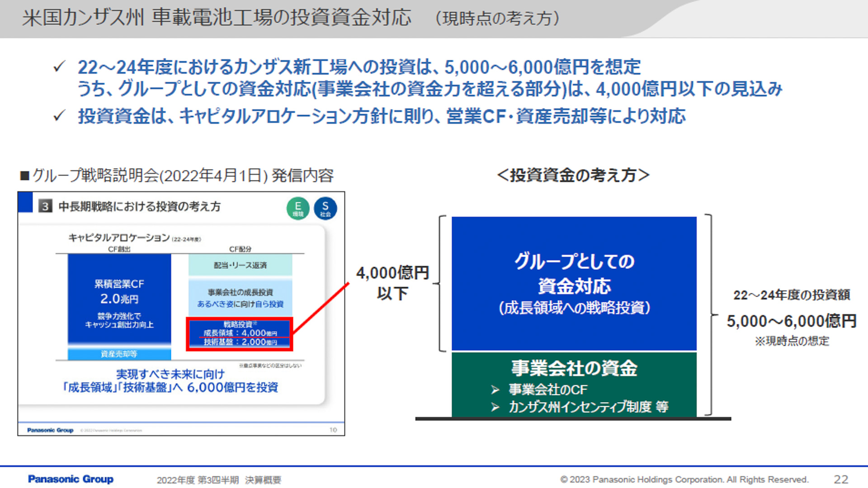The width and height of the screenshot is (868, 488).
Task: Click the page number 22
Action: [841, 479]
